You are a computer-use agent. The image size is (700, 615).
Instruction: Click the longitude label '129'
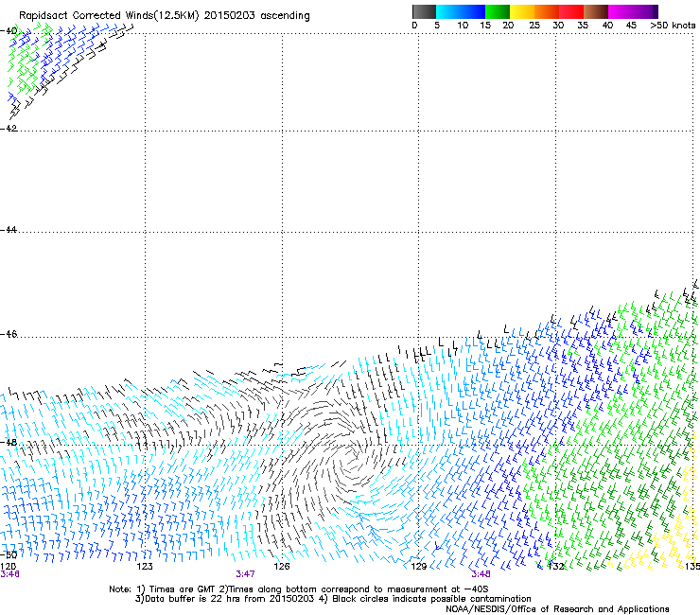[x=418, y=567]
